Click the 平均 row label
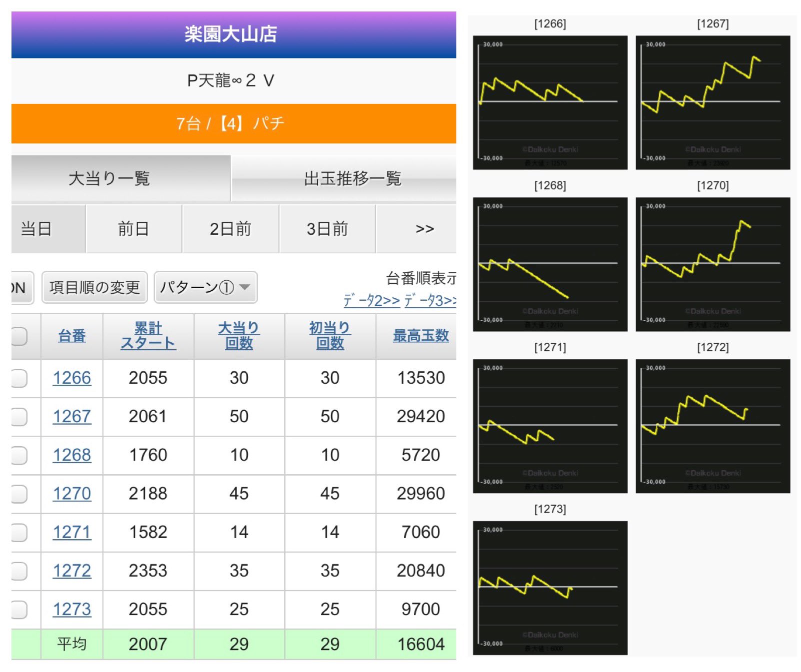Image resolution: width=801 pixels, height=672 pixels. point(72,644)
